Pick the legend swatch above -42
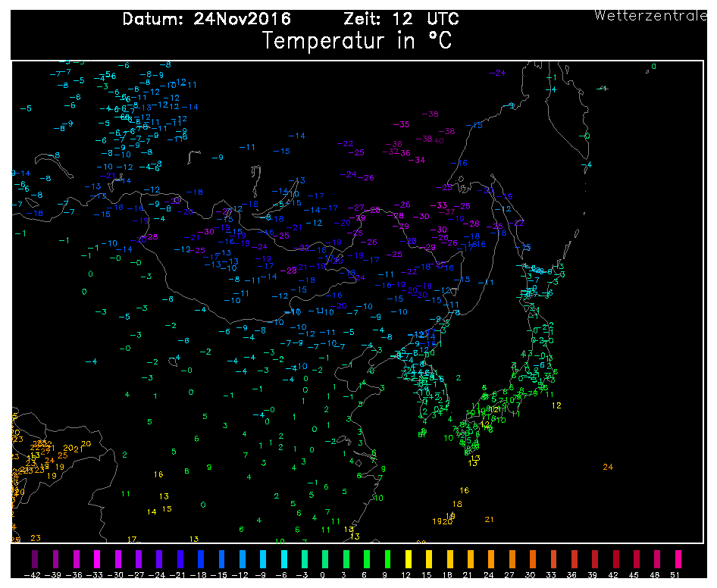The image size is (717, 588). tap(35, 559)
